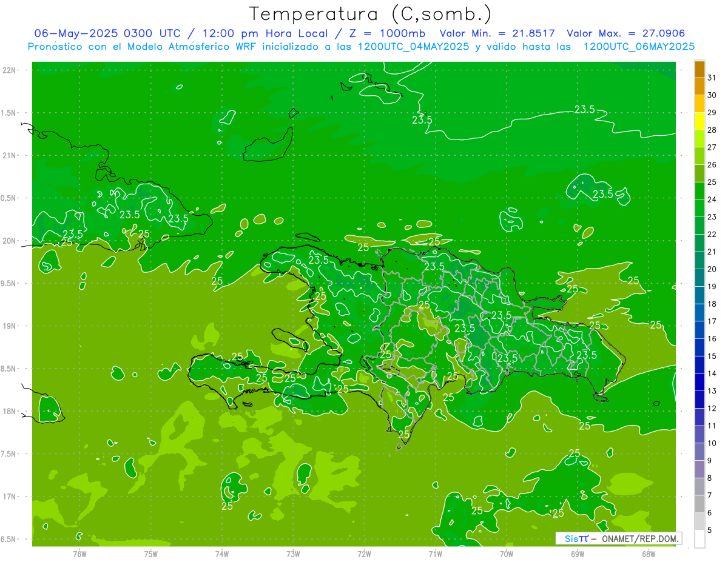Click the 1.5N latitude axis label
The image size is (728, 562).
coord(9,113)
